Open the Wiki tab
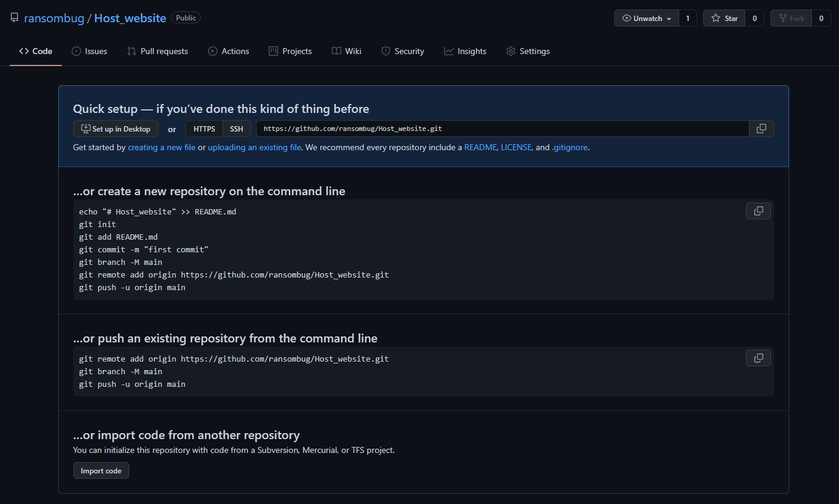 coord(346,51)
